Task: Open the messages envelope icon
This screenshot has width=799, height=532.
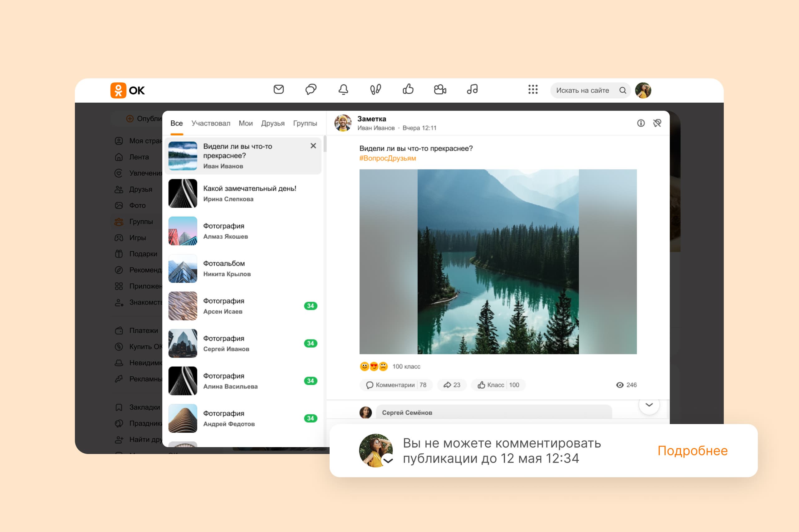Action: pos(278,90)
